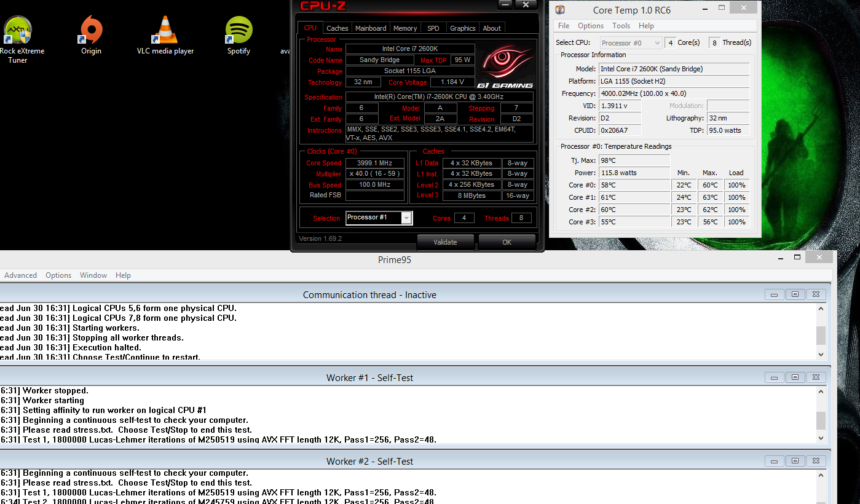Select the Graphics tab in CPU-Z
Viewport: 860px width, 504px height.
(x=462, y=28)
